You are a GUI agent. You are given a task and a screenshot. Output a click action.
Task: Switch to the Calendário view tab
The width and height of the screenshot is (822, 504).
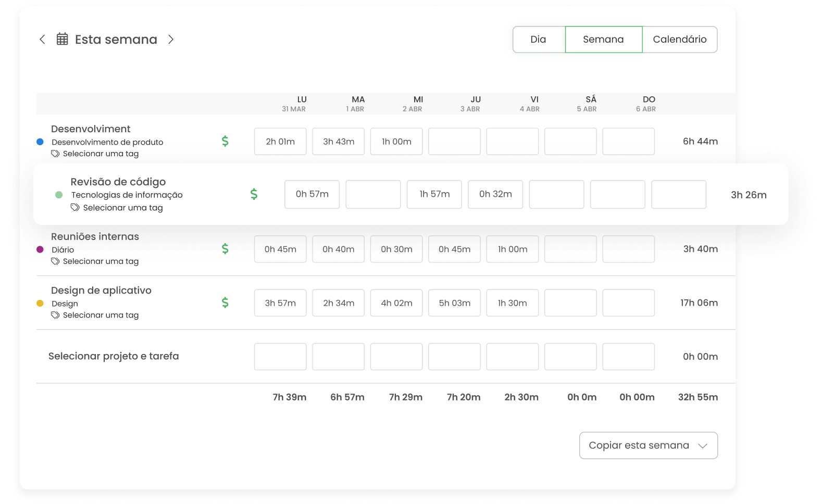click(x=679, y=40)
